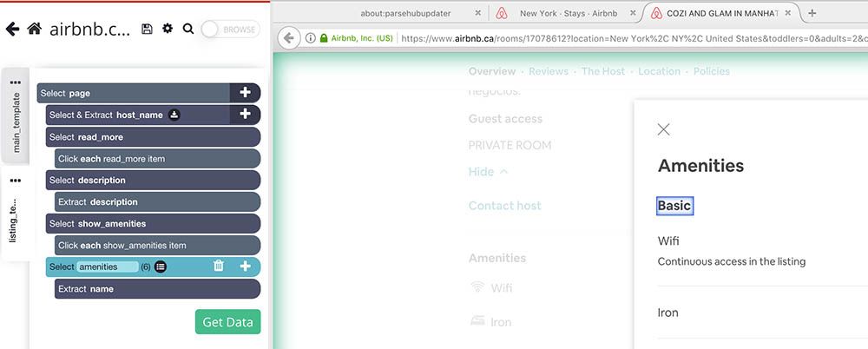Jump to the Policies section link
868x349 pixels.
(712, 71)
